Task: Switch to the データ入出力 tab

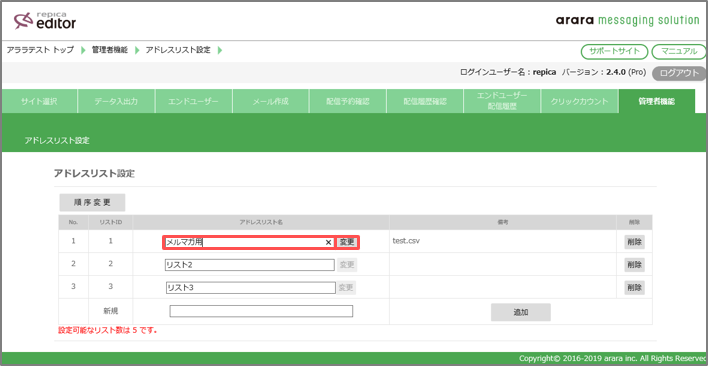Action: coord(116,101)
